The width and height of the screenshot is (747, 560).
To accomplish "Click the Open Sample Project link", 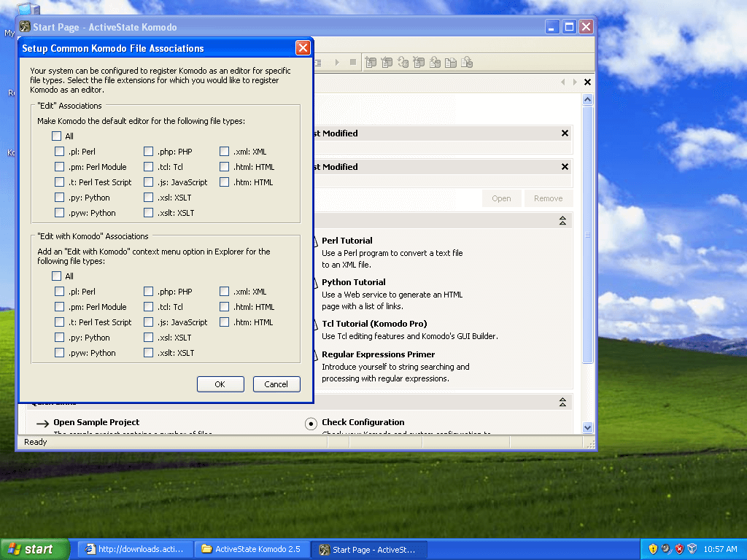I will pos(96,422).
